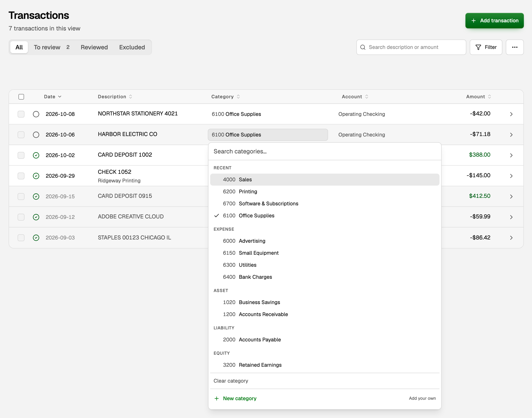Click Clear category
This screenshot has height=418, width=532.
(x=325, y=381)
